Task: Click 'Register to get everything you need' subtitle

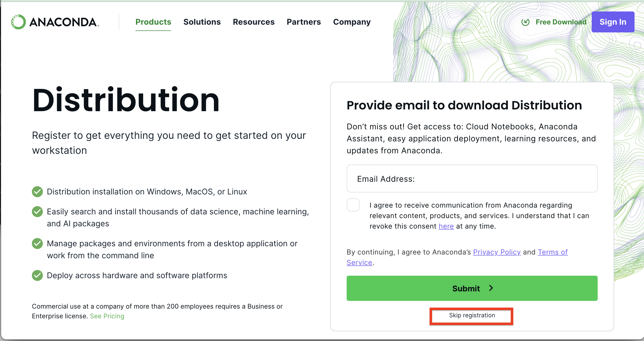Action: tap(169, 143)
